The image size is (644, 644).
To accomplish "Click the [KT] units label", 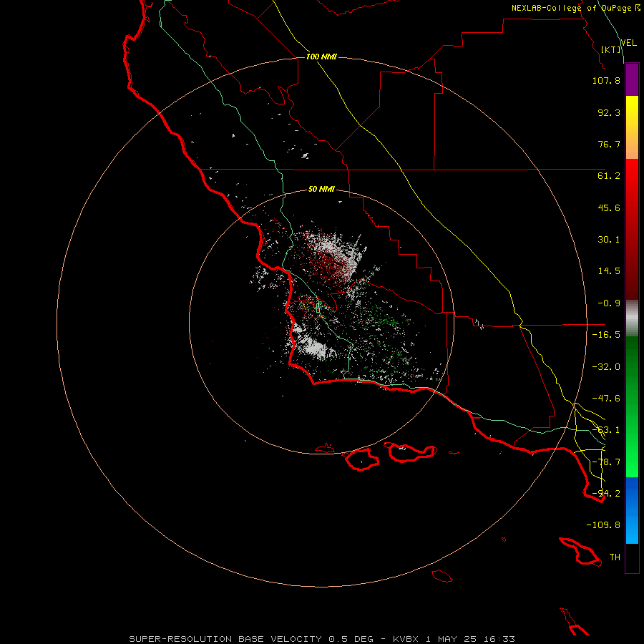I will point(611,49).
